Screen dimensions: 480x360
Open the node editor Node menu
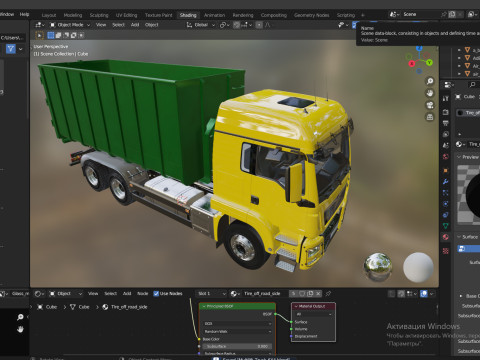pos(143,293)
